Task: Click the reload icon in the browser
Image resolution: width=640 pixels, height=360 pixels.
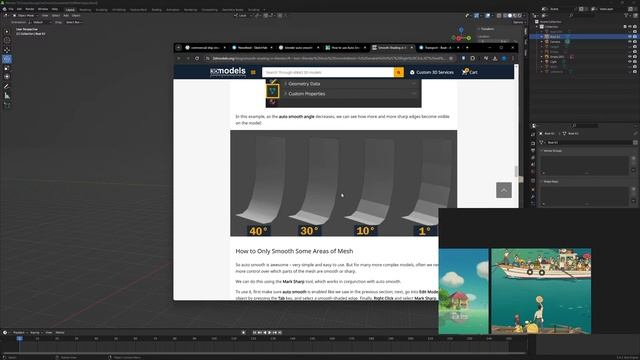Action: coord(197,58)
